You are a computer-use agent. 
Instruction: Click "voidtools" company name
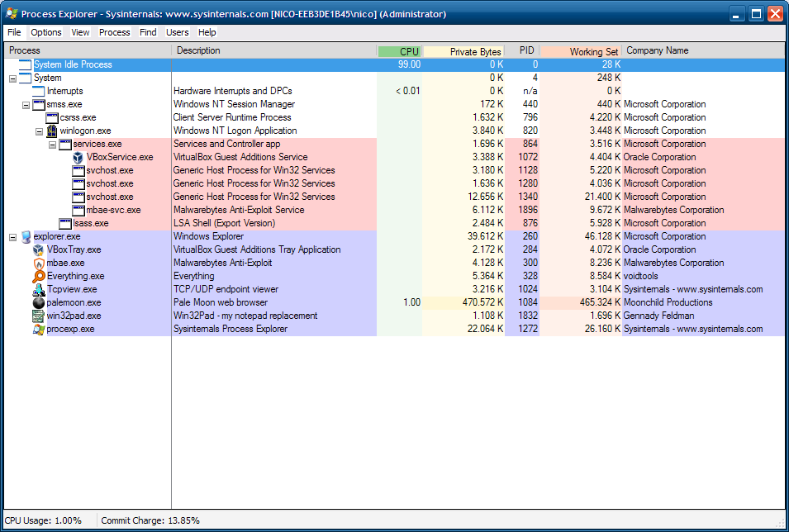point(640,276)
